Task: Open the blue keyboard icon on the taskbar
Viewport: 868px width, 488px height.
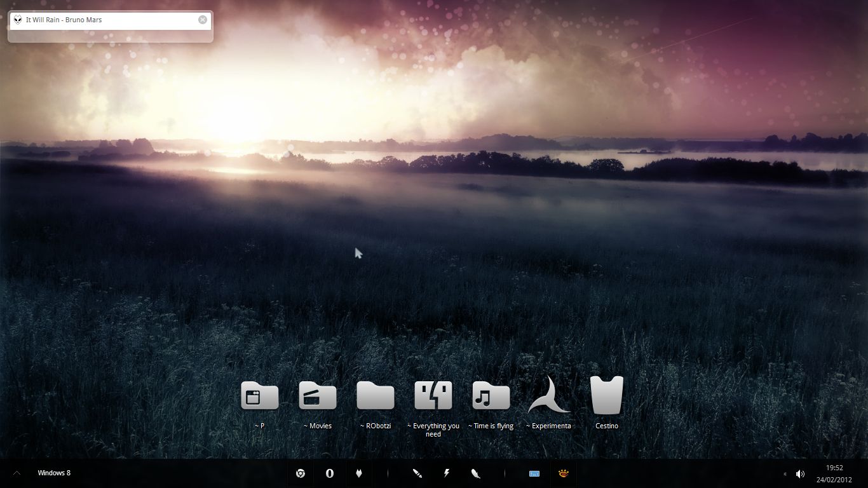Action: [x=534, y=473]
